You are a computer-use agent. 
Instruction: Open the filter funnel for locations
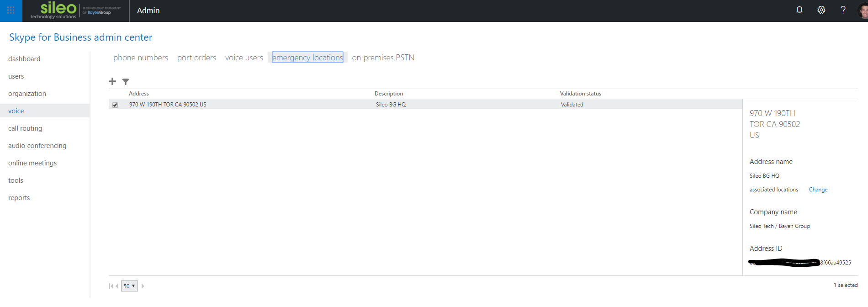coord(126,82)
